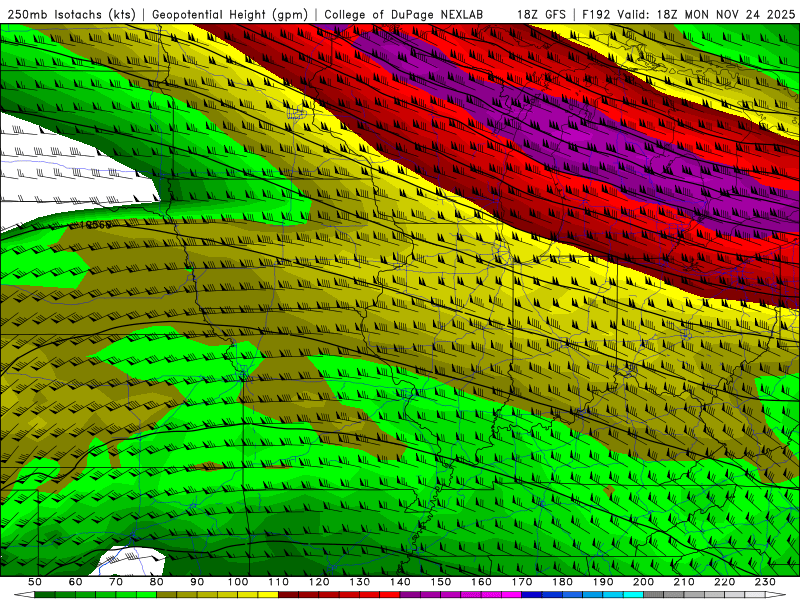This screenshot has width=800, height=600.
Task: Click the '18Z GFS' model run label
Action: click(x=541, y=14)
